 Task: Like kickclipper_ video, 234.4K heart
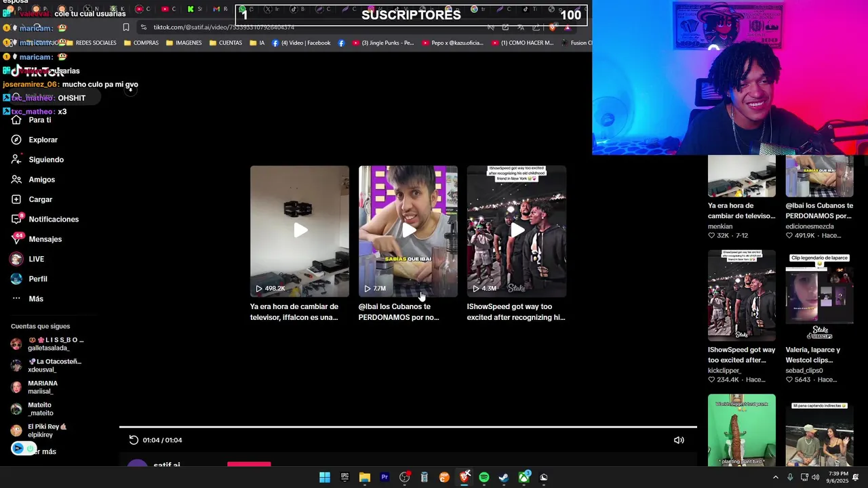(x=711, y=380)
